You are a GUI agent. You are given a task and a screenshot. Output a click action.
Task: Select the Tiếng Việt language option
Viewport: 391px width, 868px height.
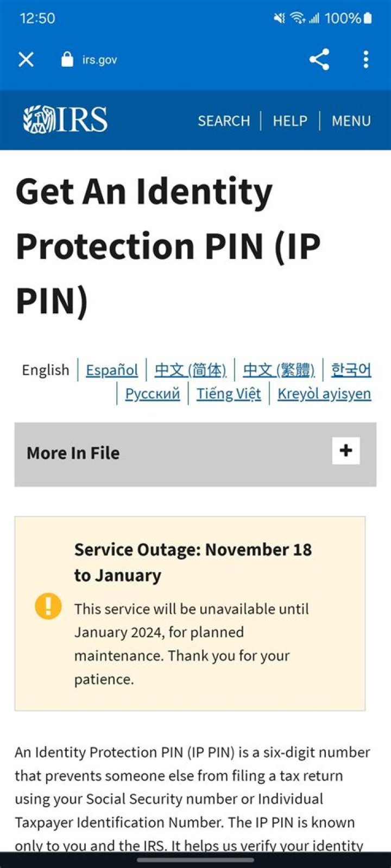(x=228, y=393)
